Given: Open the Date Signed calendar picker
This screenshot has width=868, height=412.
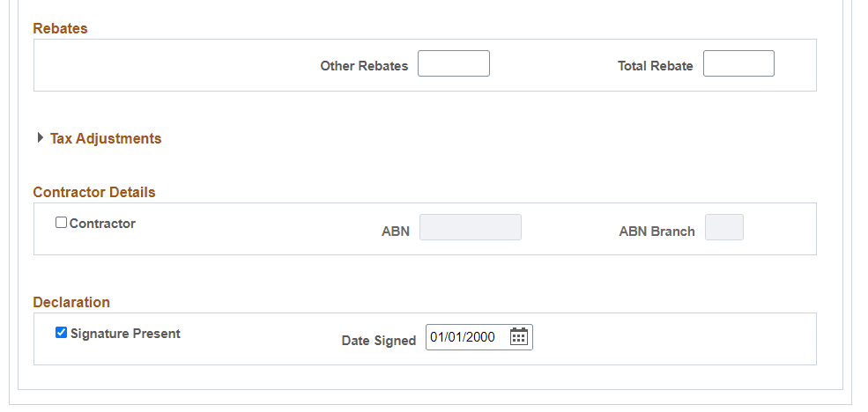Looking at the screenshot, I should (519, 336).
